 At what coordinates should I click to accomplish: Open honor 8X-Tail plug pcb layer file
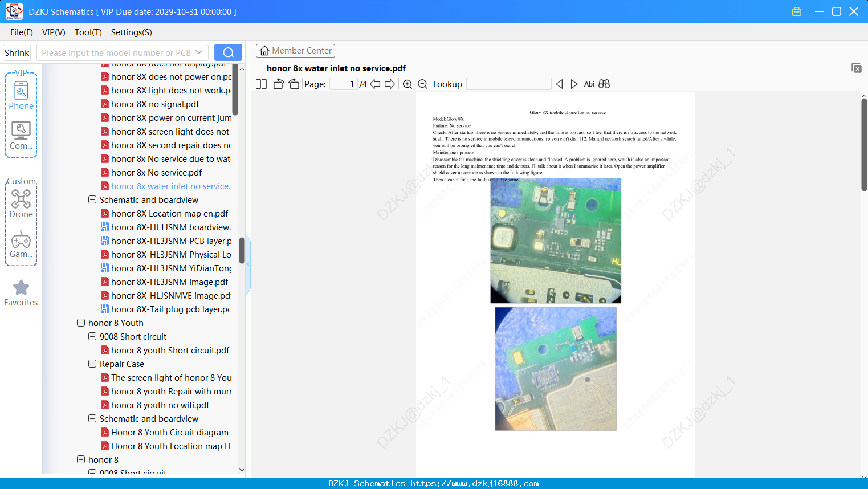click(166, 309)
